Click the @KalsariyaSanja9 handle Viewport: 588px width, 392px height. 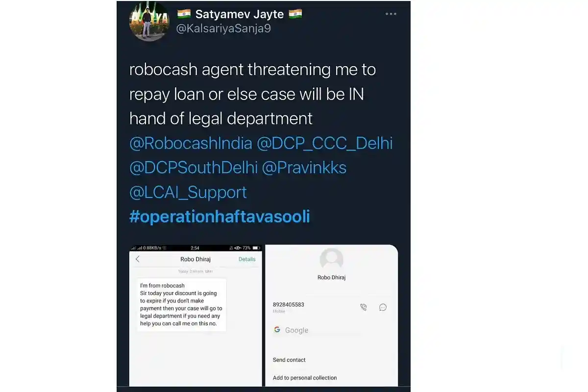pyautogui.click(x=223, y=28)
